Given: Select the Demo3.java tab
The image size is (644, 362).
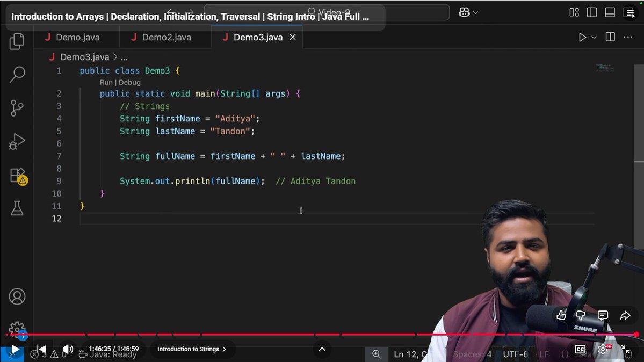Looking at the screenshot, I should pyautogui.click(x=258, y=38).
